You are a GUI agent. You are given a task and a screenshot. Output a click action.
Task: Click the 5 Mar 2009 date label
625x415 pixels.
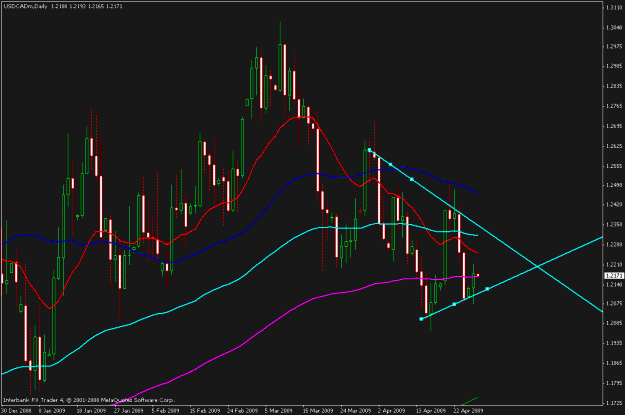pyautogui.click(x=279, y=410)
